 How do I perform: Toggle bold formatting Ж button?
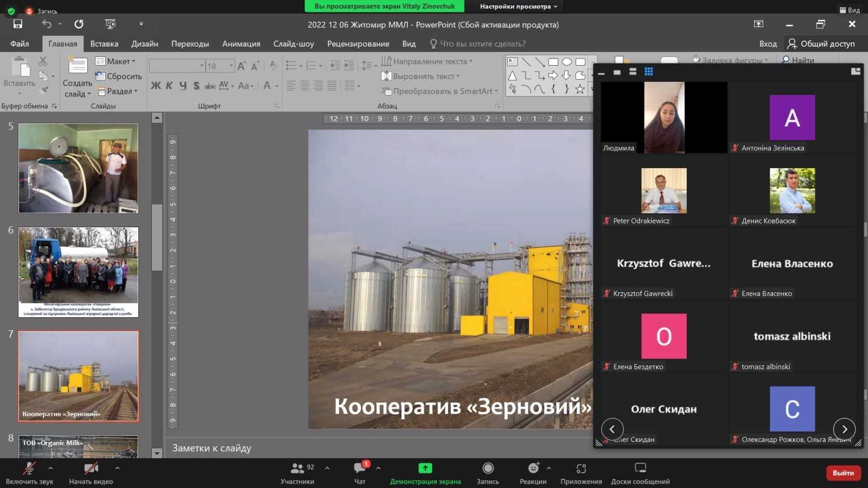(x=156, y=86)
